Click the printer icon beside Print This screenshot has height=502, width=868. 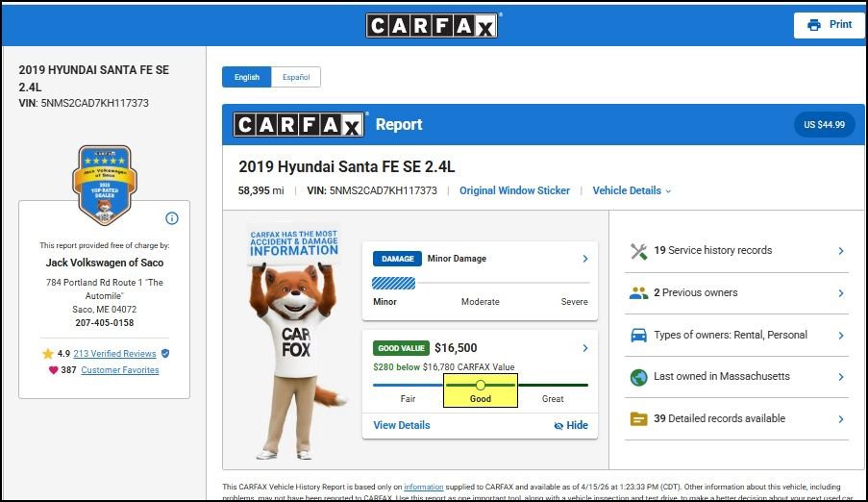click(x=814, y=25)
